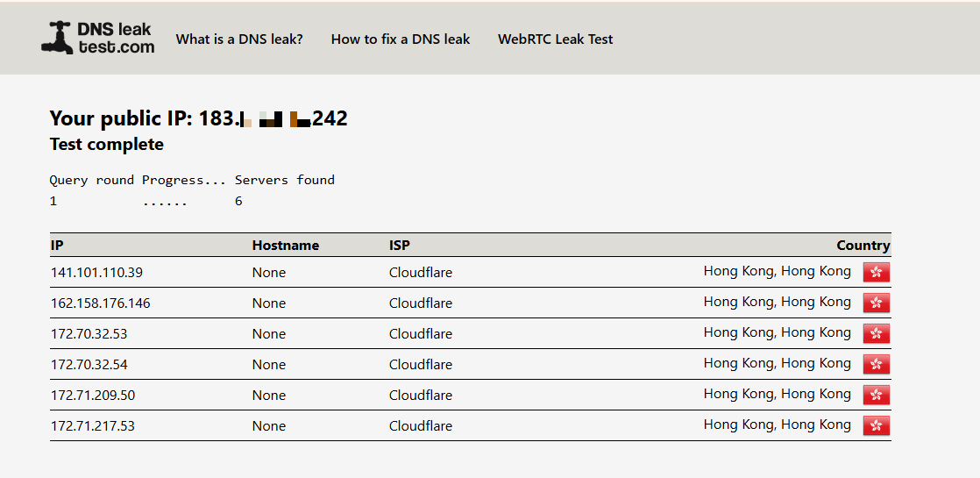Go to WebRTC Leak Test page
This screenshot has width=980, height=478.
tap(556, 39)
